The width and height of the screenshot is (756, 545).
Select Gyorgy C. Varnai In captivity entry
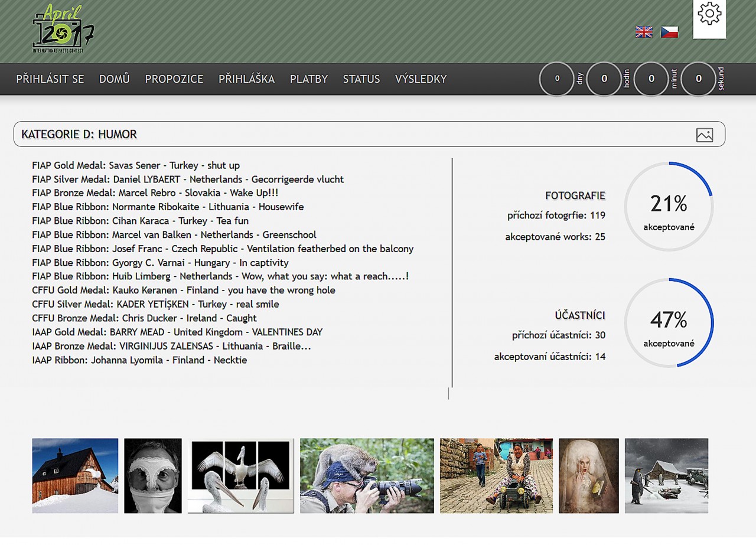pos(160,263)
